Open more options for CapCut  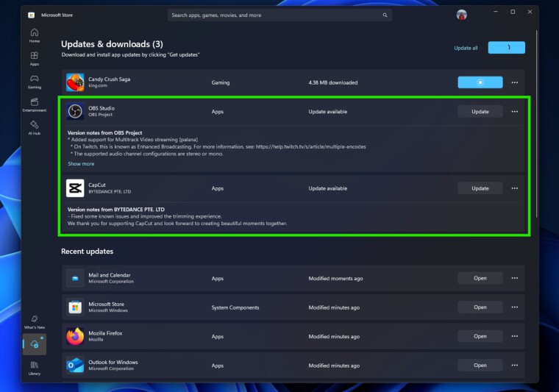(514, 188)
